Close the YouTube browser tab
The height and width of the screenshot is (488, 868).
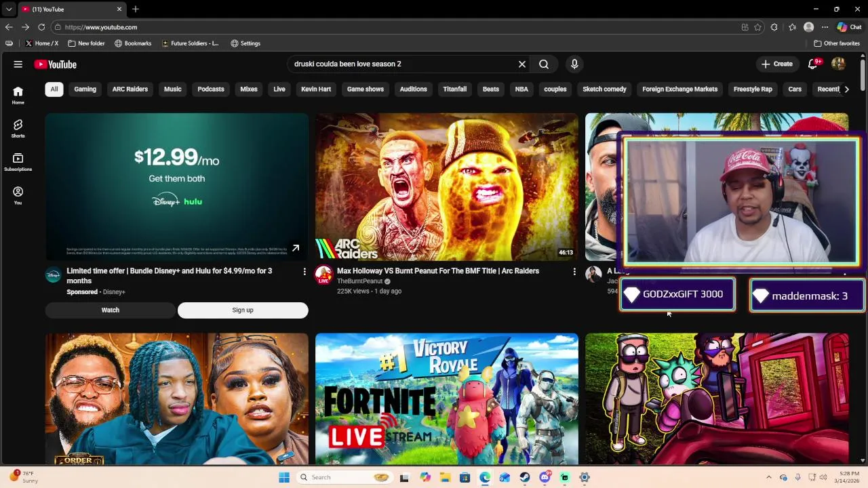pyautogui.click(x=119, y=9)
